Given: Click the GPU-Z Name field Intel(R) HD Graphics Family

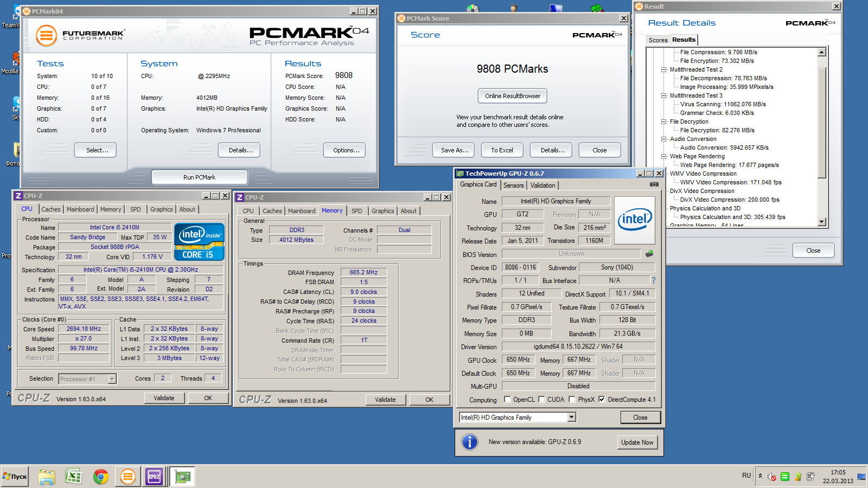Looking at the screenshot, I should (x=556, y=201).
